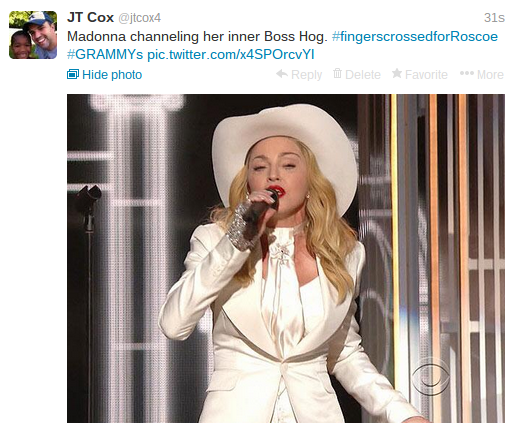The image size is (509, 429).
Task: Hide the photo using the Hide photo link
Action: click(112, 75)
